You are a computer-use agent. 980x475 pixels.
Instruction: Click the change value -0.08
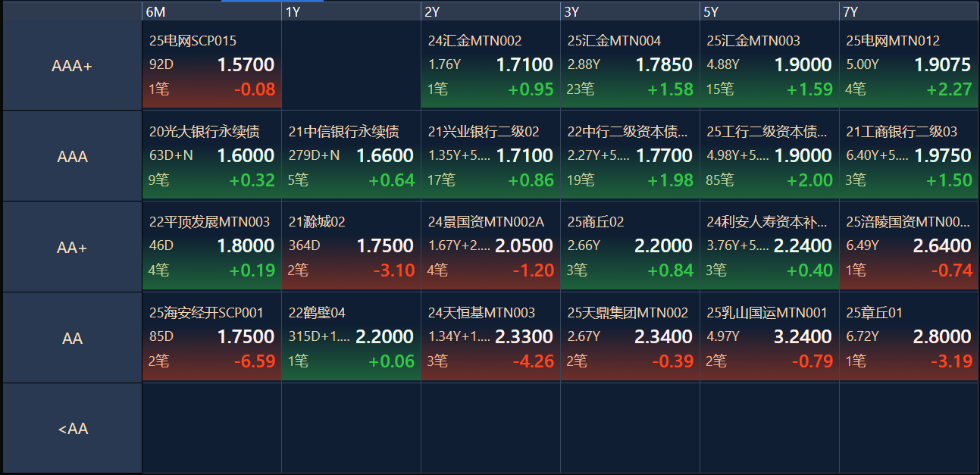(x=255, y=89)
